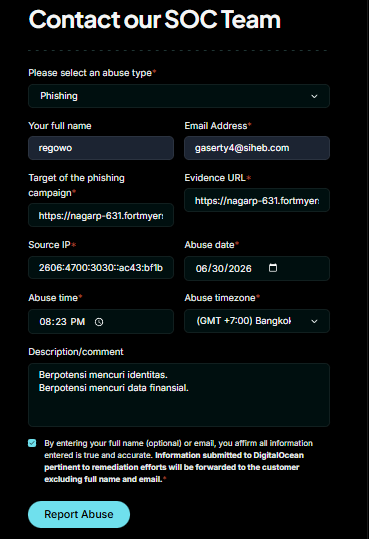Open the abuse type dropdown showing Phishing
The image size is (369, 539).
click(x=179, y=96)
